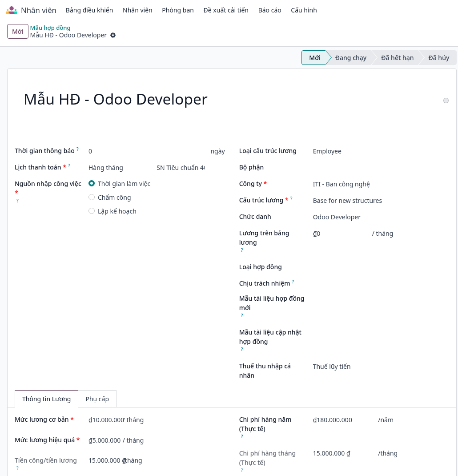Show help tooltip for Chịu trách nhiệm

click(293, 282)
